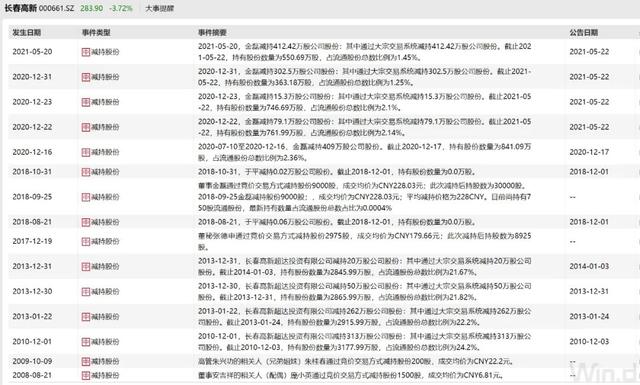
Task: Click the 事件摘要 column header
Action: (x=212, y=33)
